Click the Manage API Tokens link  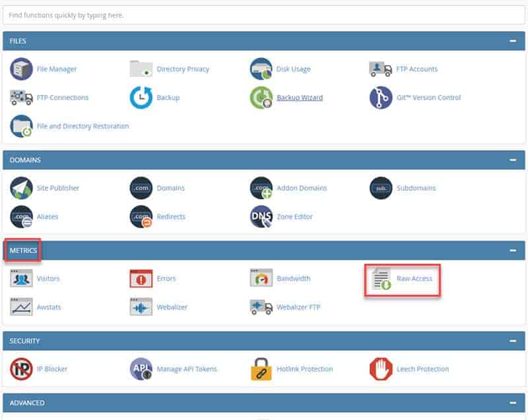187,369
